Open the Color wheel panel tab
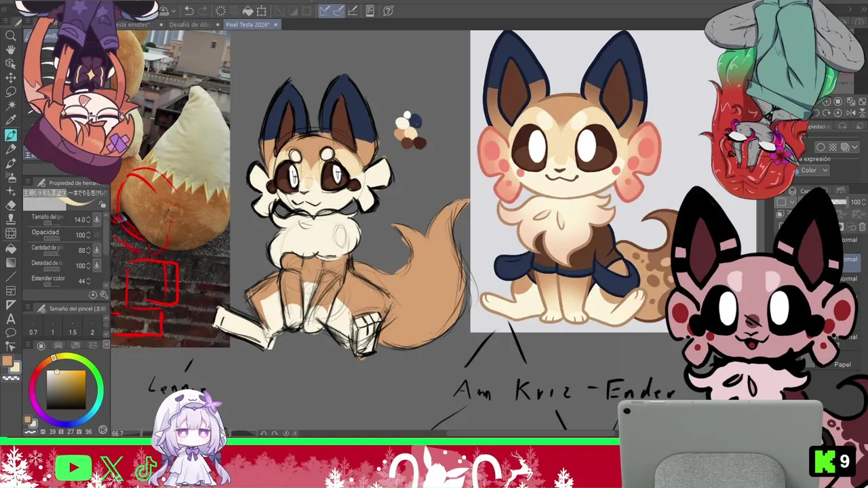 (x=41, y=346)
